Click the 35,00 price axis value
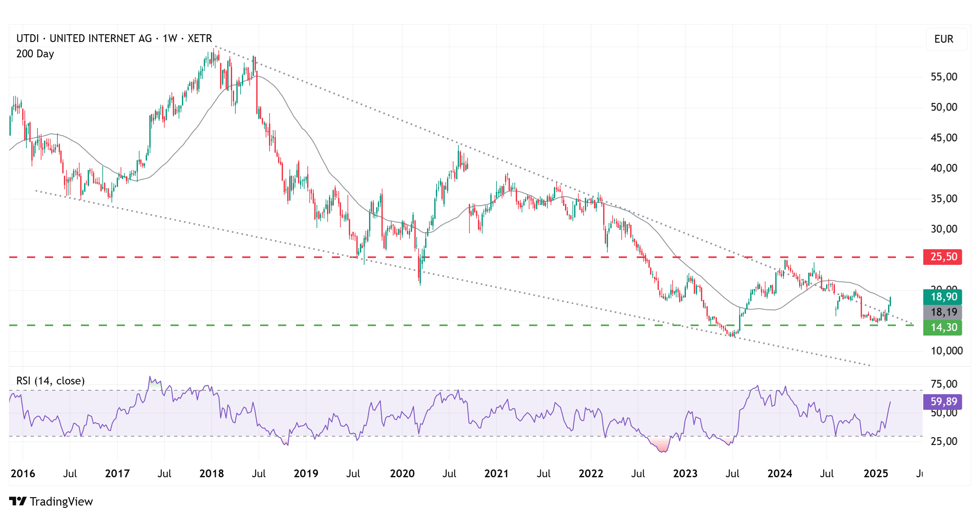Image resolution: width=980 pixels, height=517 pixels. [944, 198]
